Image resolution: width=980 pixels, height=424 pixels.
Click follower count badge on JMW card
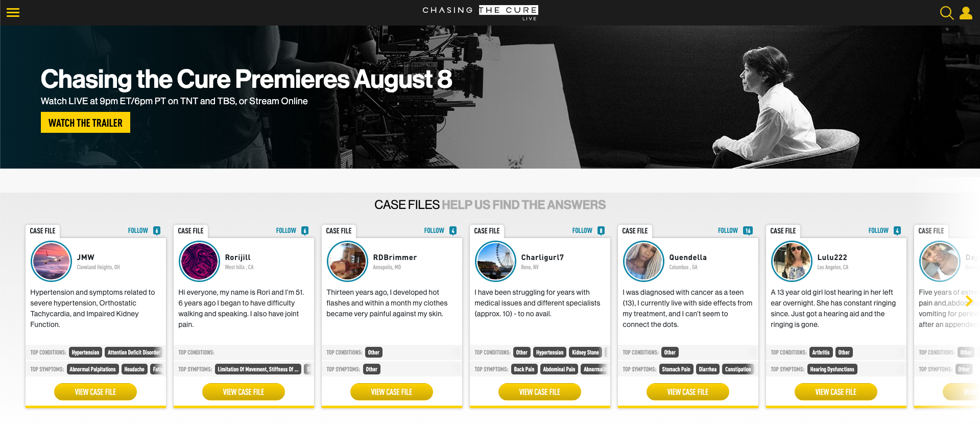click(x=157, y=231)
